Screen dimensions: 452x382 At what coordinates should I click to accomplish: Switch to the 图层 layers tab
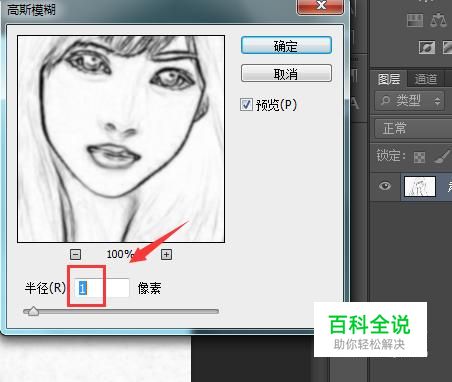coord(389,79)
